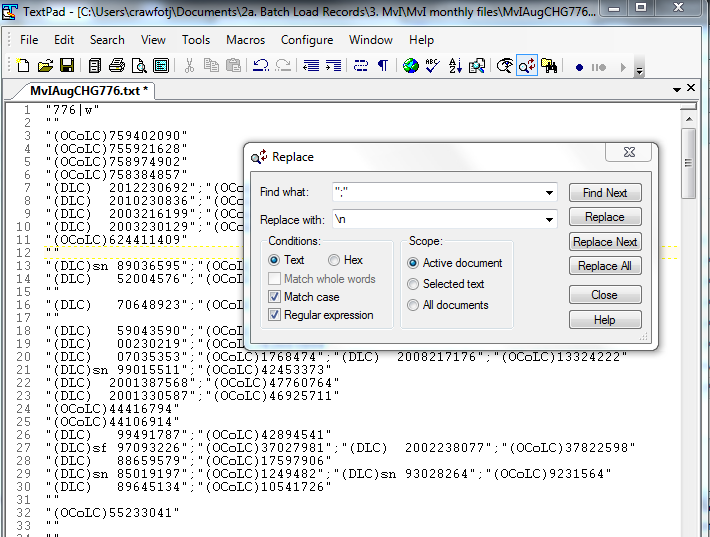Click the Find Next button
710x537 pixels.
pos(605,193)
